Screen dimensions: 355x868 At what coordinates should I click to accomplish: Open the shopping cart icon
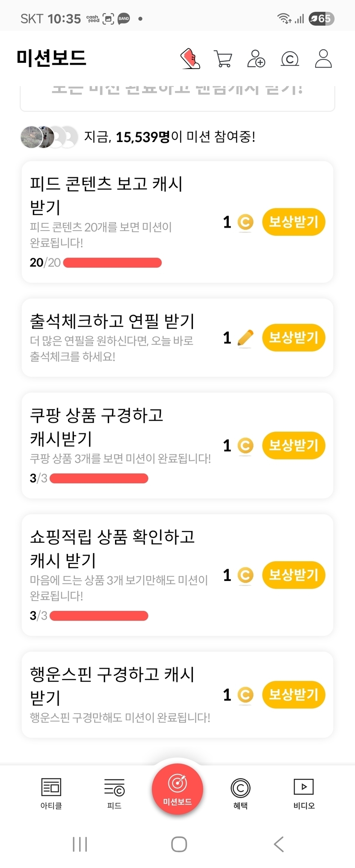click(223, 59)
